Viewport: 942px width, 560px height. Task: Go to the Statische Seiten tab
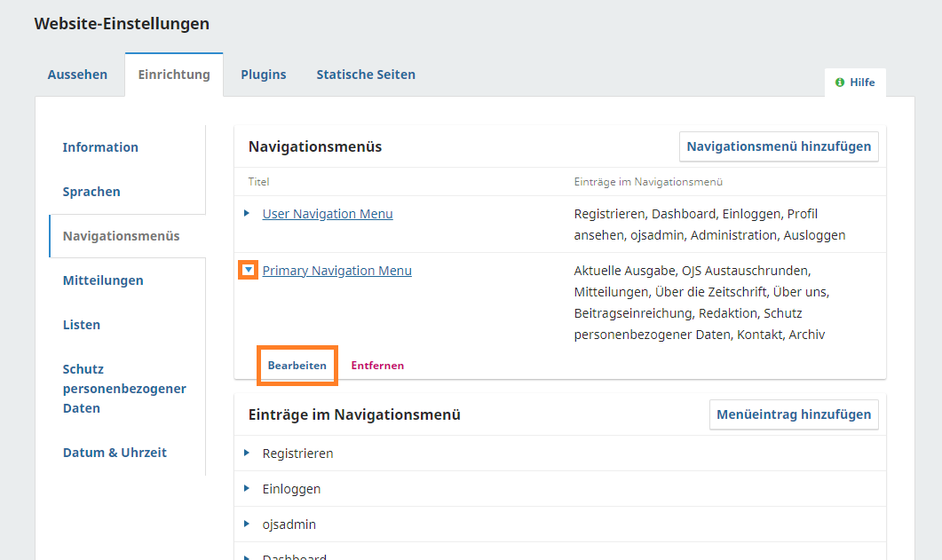point(366,75)
